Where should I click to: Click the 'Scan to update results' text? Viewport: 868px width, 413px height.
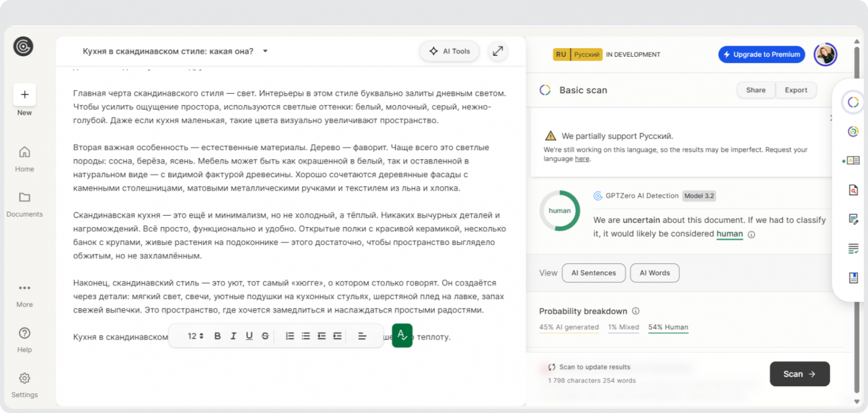[x=595, y=367]
